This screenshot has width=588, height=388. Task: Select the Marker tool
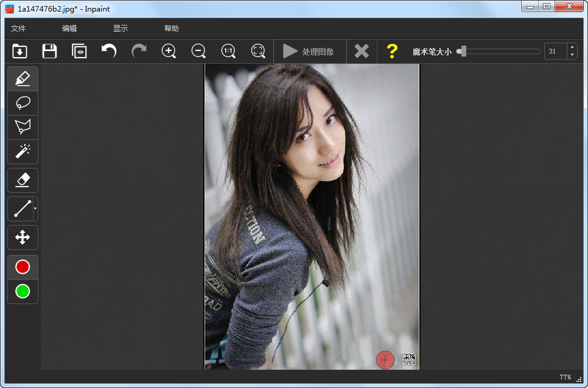pyautogui.click(x=23, y=79)
